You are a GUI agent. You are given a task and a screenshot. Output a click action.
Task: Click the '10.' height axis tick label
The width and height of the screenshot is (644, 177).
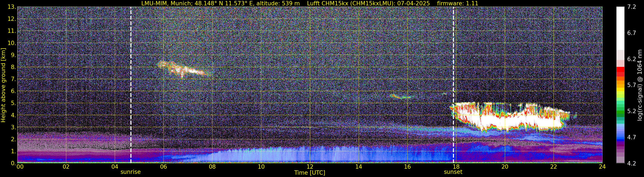(12, 43)
